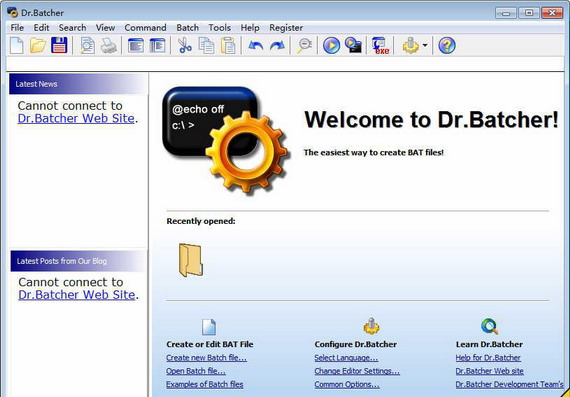Click Change Editor Settings... link
This screenshot has height=397, width=570.
[x=357, y=371]
